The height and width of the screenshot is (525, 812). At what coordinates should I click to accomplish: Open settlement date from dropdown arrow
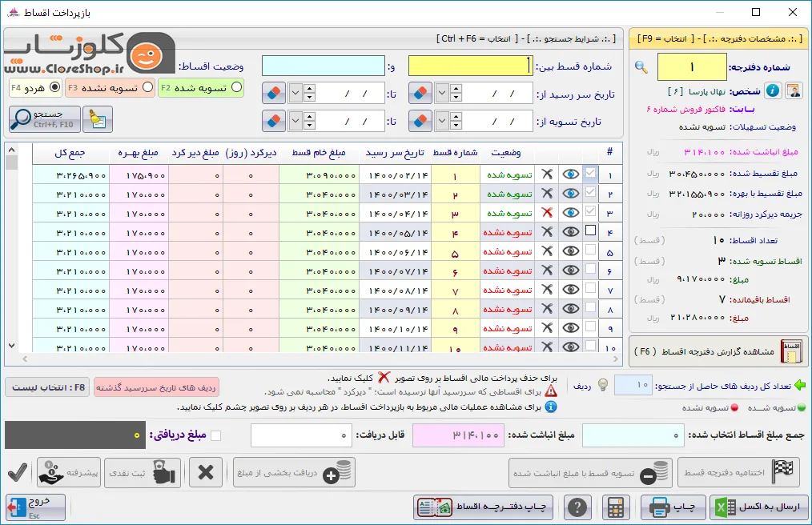442,121
